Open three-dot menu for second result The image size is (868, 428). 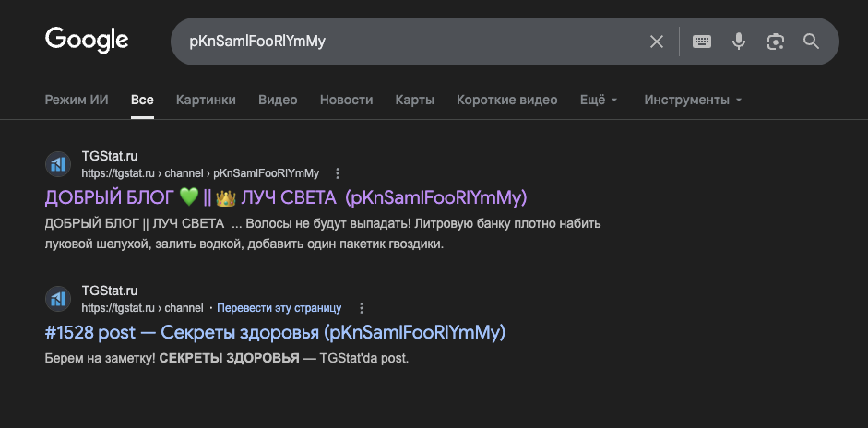pos(361,308)
